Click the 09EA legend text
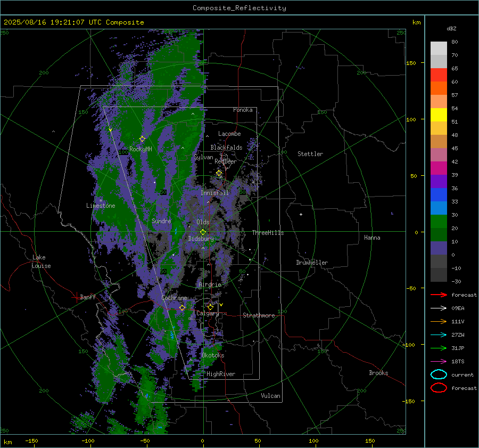The image size is (479, 448). (x=458, y=308)
